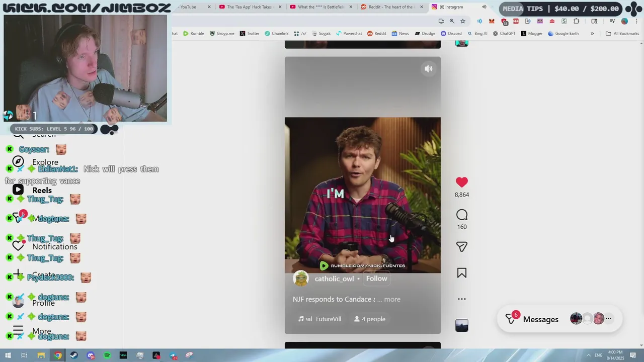
Task: Follow the catholic_owl account
Action: [376, 279]
